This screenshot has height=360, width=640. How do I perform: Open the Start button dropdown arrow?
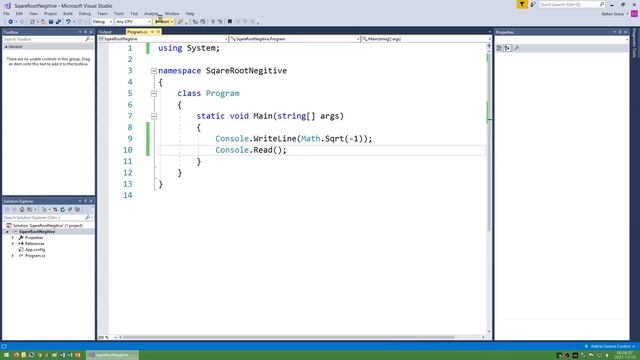pyautogui.click(x=172, y=22)
